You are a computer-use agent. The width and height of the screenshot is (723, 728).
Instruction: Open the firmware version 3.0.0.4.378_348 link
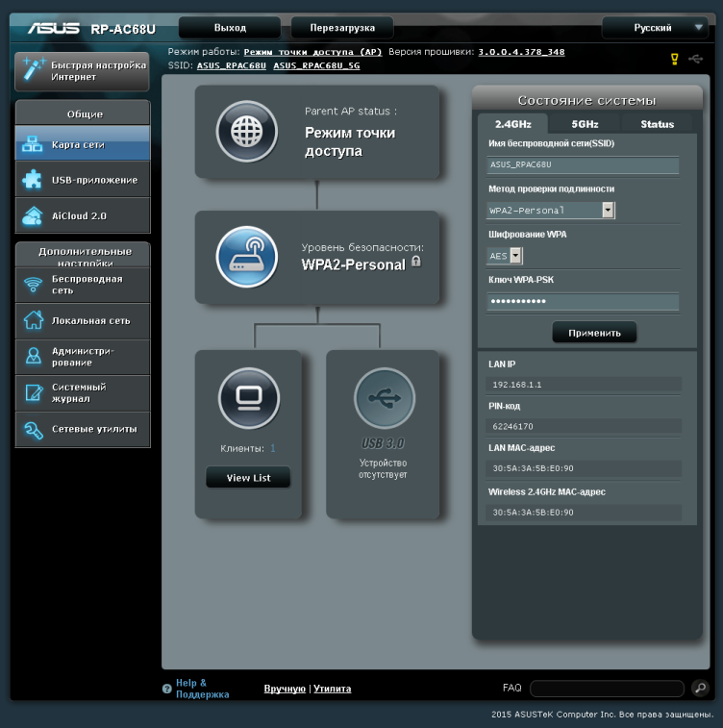[522, 52]
